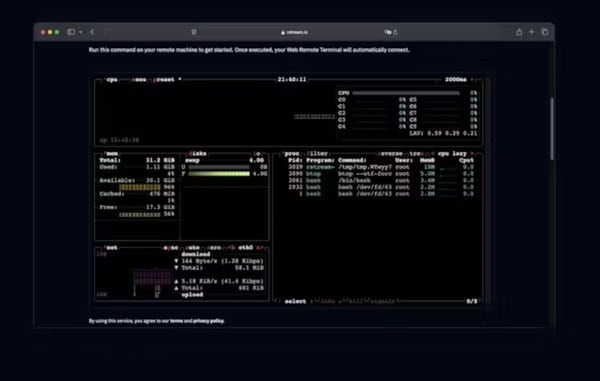Viewport: 600px width, 381px height.
Task: Focus the rstream.io address bar
Action: point(294,32)
